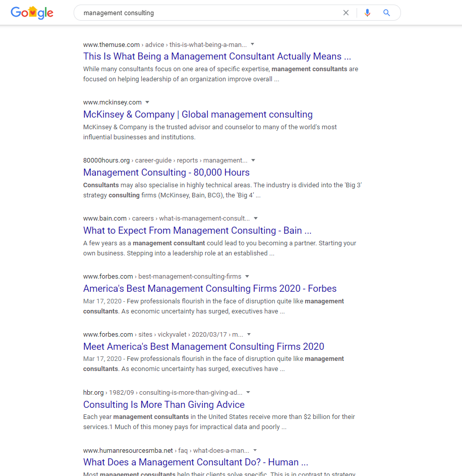Expand the dropdown arrow beside 80000hours.org URL
This screenshot has width=462, height=476.
point(253,161)
